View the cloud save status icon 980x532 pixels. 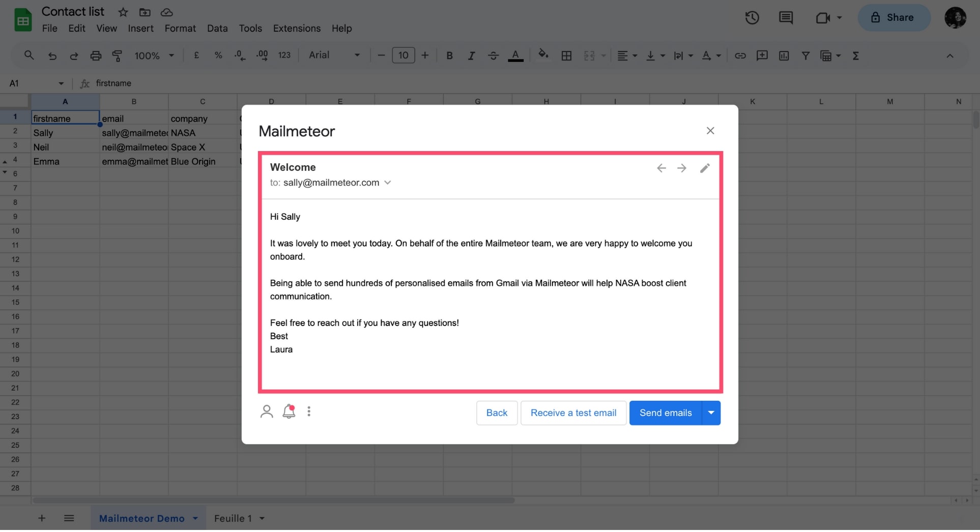pyautogui.click(x=166, y=12)
